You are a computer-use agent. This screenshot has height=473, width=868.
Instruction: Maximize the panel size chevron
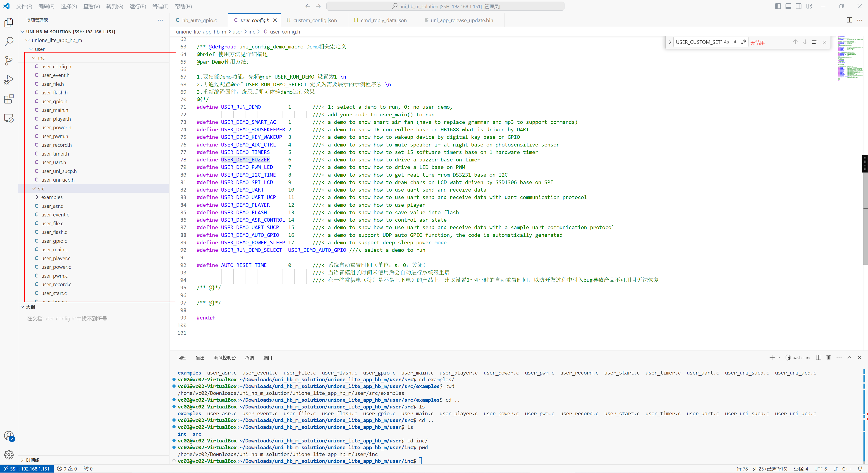click(849, 357)
